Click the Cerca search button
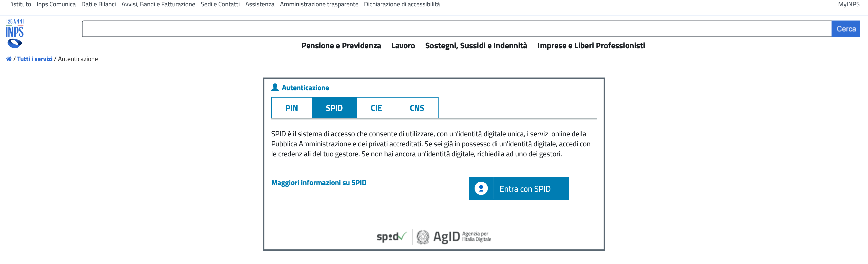Image resolution: width=868 pixels, height=264 pixels. [846, 29]
